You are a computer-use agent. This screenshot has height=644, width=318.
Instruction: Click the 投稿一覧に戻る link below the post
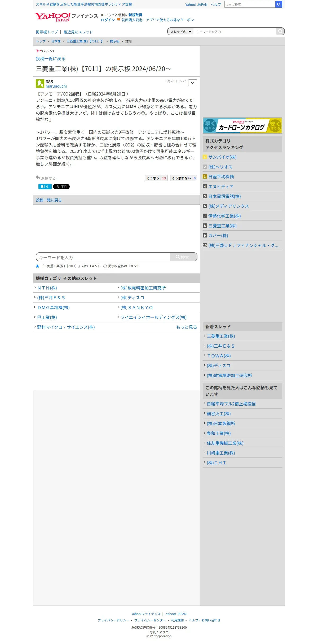click(x=49, y=200)
